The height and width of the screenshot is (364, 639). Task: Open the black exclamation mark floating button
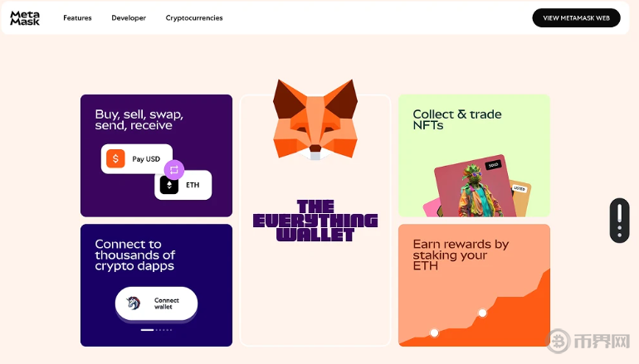click(x=619, y=221)
